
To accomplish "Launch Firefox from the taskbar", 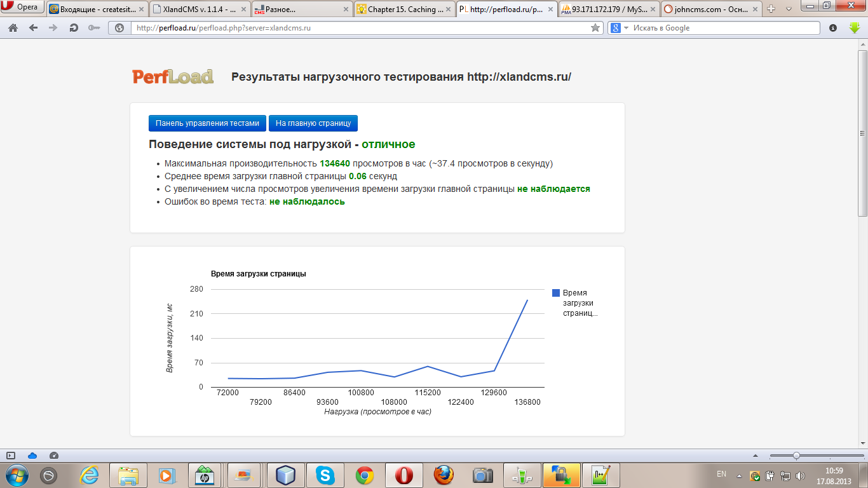I will (x=443, y=475).
